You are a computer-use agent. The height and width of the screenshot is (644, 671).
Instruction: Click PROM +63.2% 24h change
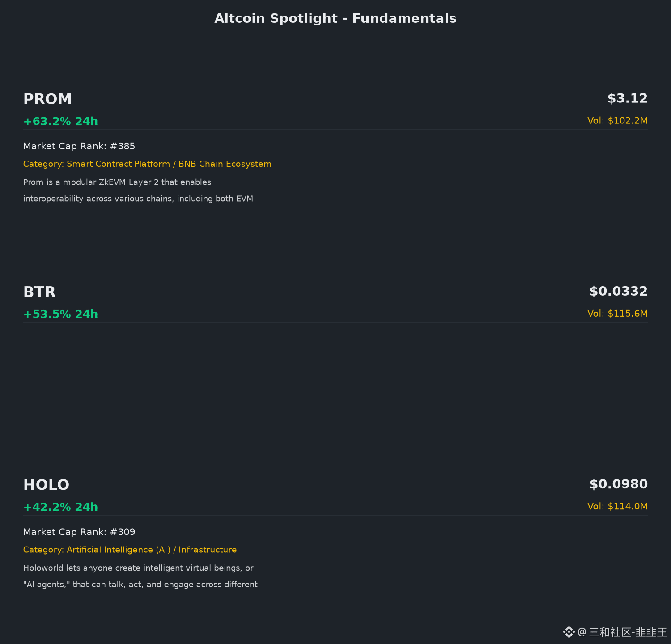coord(60,121)
